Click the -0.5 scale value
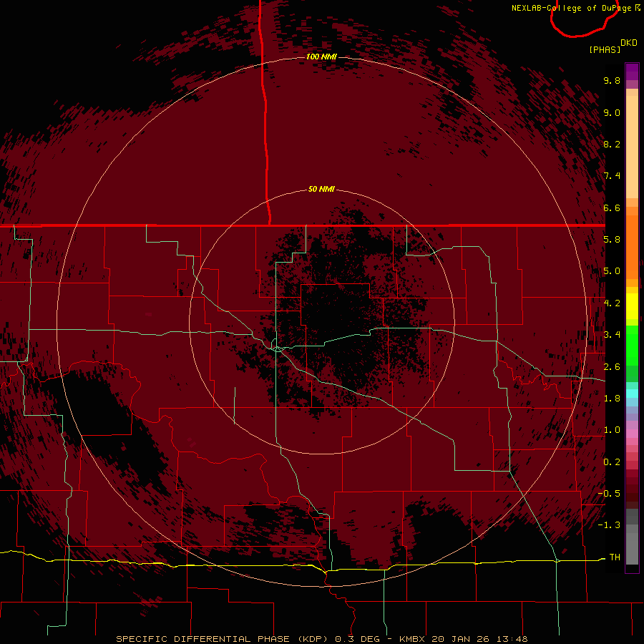The image size is (644, 644). (609, 494)
